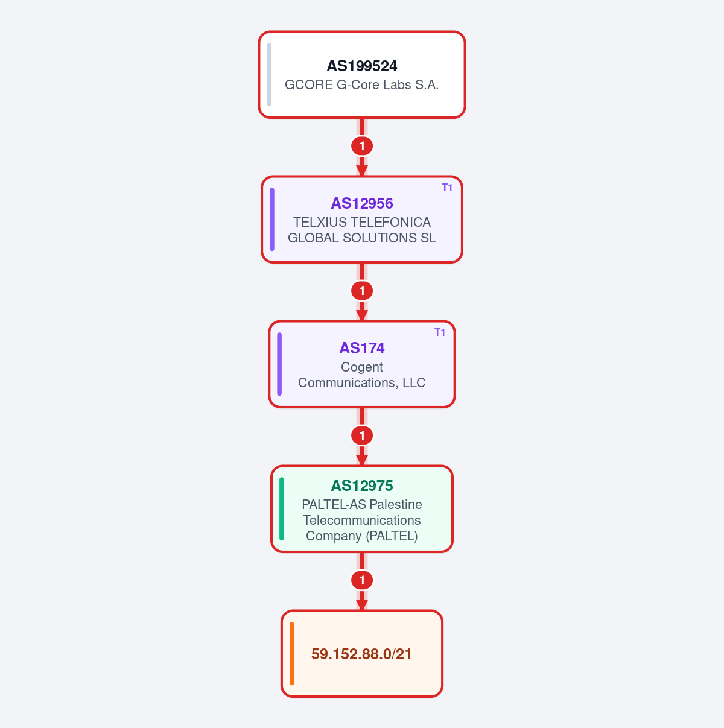Click the TELXIUS TELEFONICA GLOBAL SOLUTIONS text
724x728 pixels.
tap(362, 230)
